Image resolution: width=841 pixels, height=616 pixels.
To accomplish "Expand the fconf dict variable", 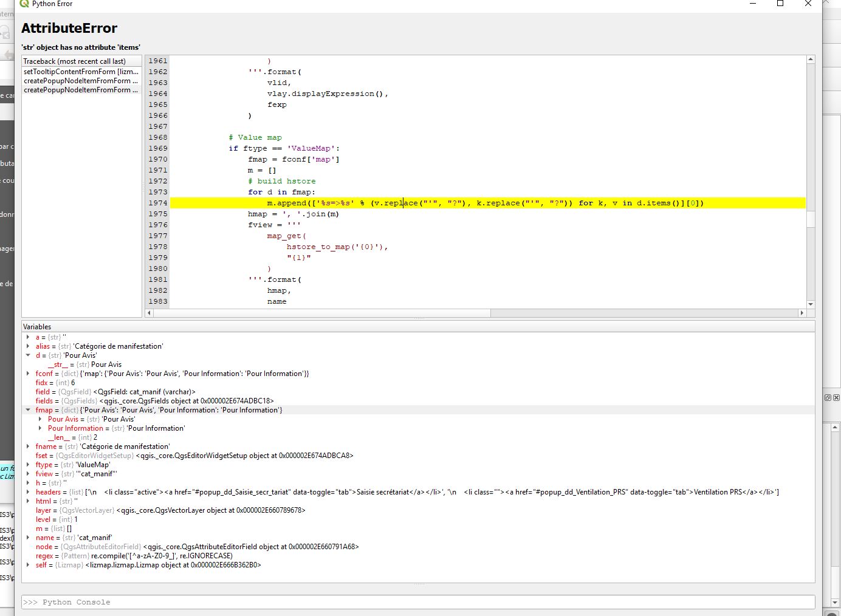I will (x=28, y=374).
